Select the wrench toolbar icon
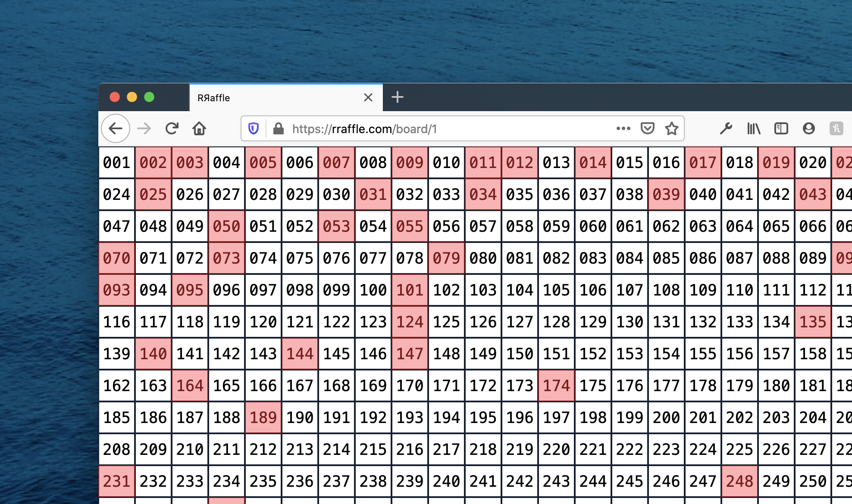The width and height of the screenshot is (852, 504). pos(727,128)
